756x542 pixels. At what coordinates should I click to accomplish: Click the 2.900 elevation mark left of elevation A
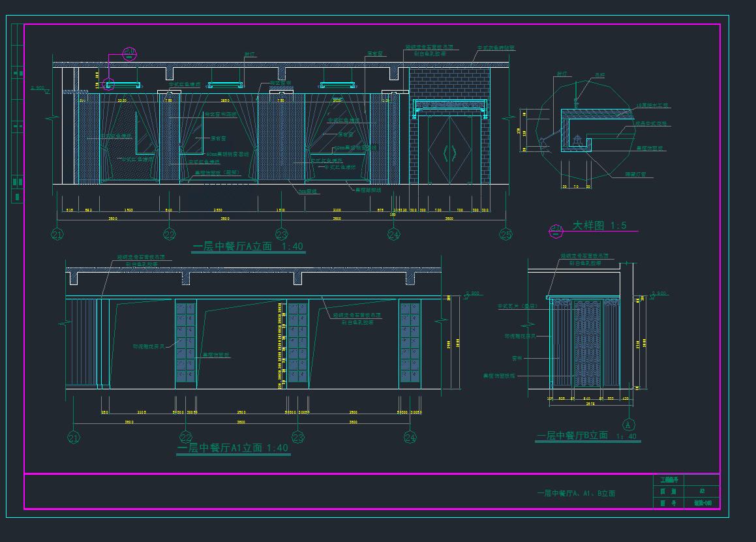click(x=39, y=88)
